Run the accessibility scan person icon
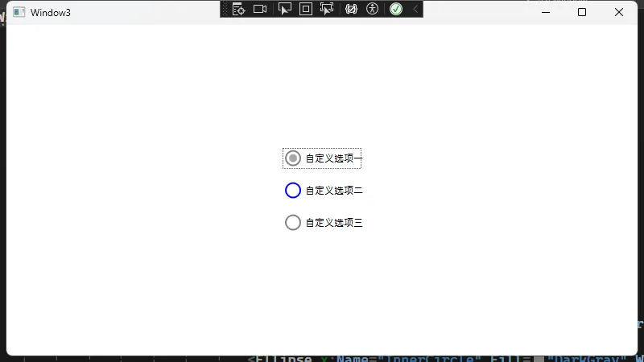The width and height of the screenshot is (644, 362). pos(372,9)
